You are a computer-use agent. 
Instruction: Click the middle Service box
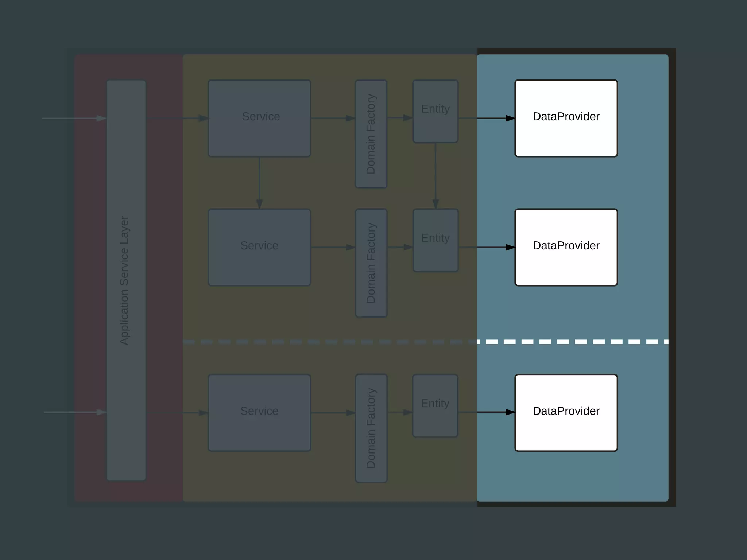259,247
